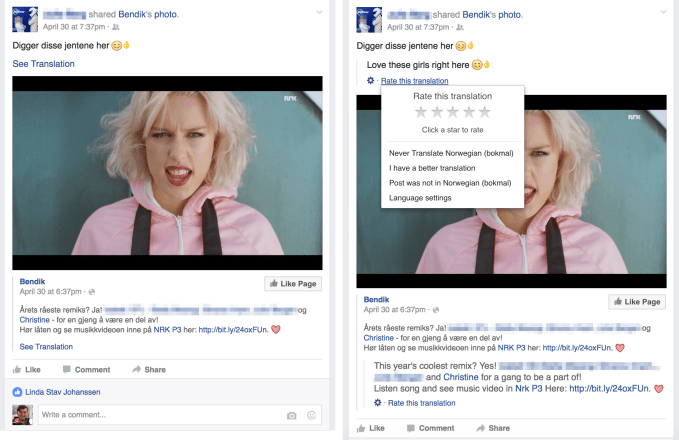
Task: Open the NRK P3 link in left post
Action: click(x=167, y=330)
